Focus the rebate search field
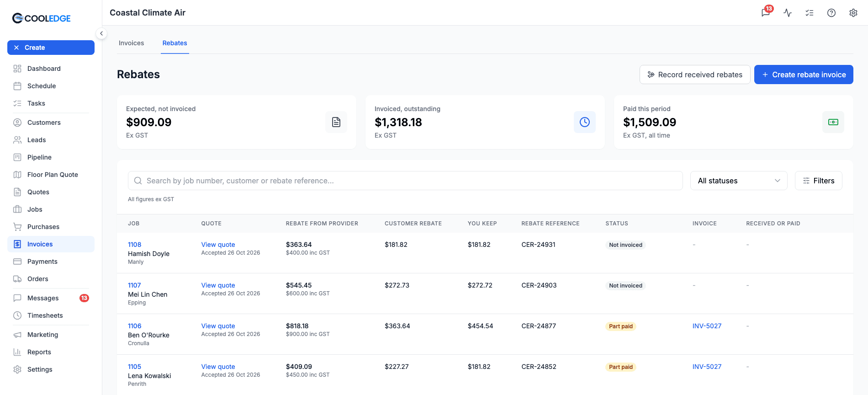 405,181
